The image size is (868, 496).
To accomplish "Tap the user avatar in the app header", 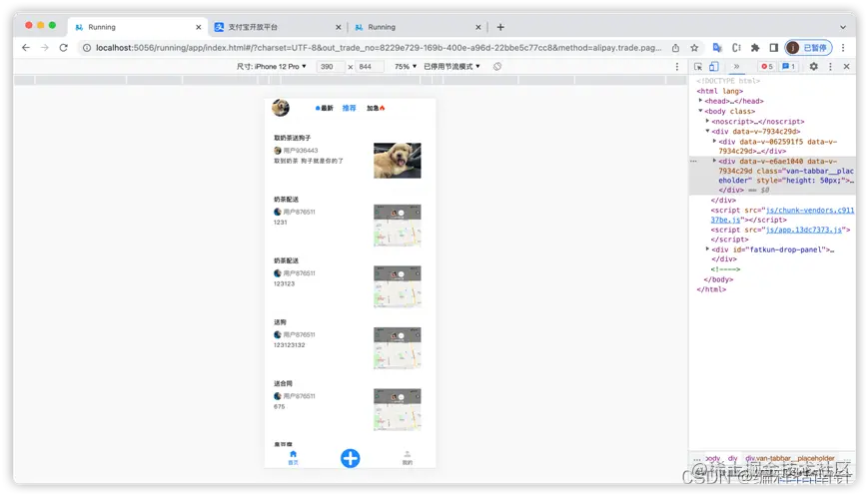I will [x=281, y=107].
